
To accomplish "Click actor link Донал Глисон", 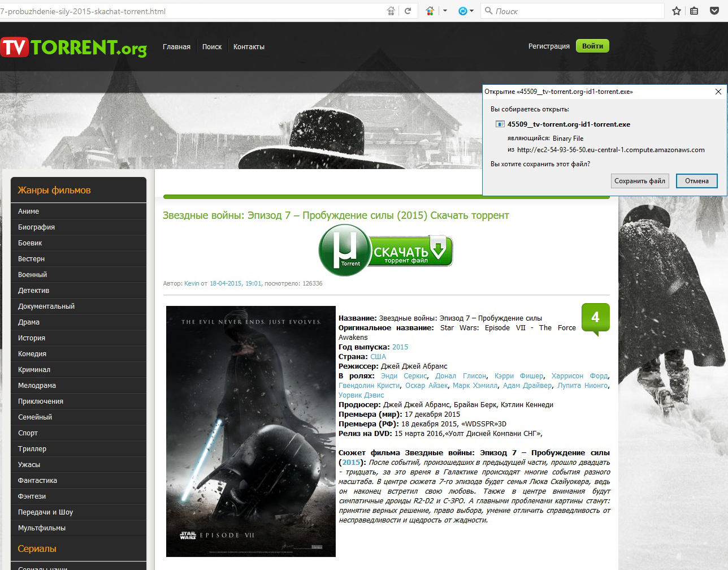I will click(461, 376).
